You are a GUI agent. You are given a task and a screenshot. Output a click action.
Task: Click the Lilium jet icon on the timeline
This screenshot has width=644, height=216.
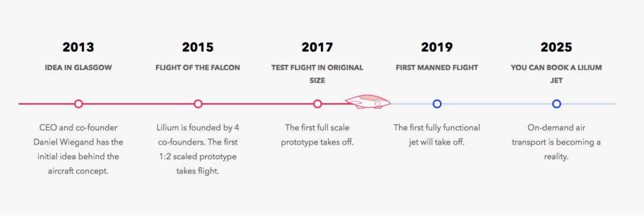pos(367,102)
